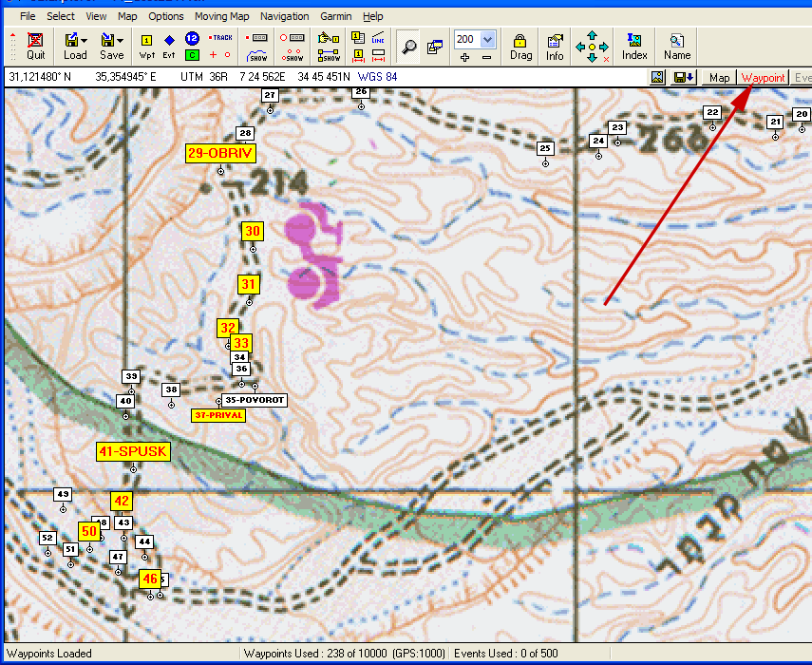Viewport: 812px width, 665px height.
Task: Click the toolbar grip handle dots
Action: pyautogui.click(x=13, y=47)
